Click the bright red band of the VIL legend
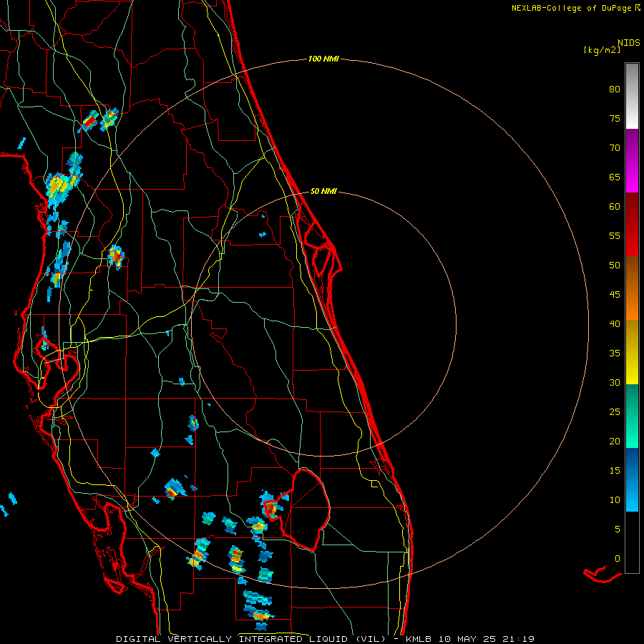The height and width of the screenshot is (644, 644). tap(632, 224)
